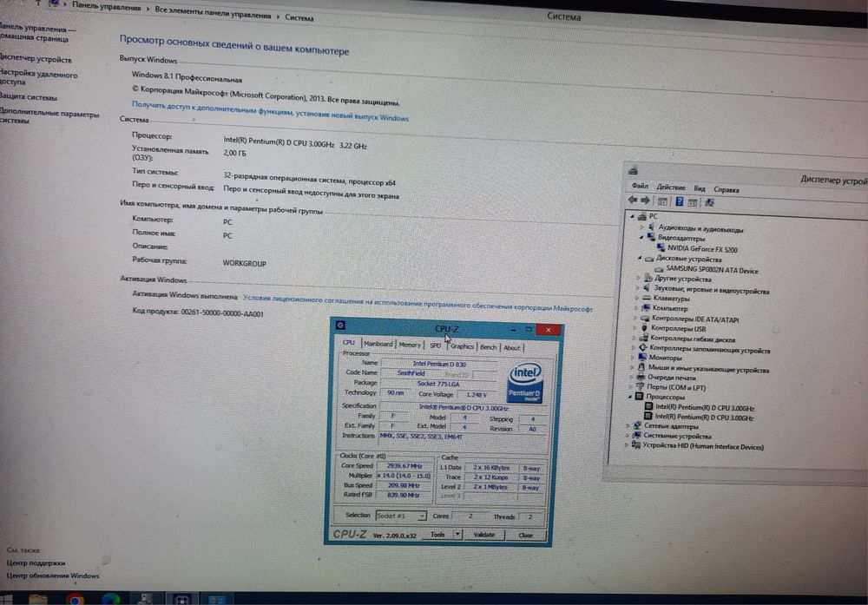Switch to the Mainboard tab in CPU-Z
Screen dimensions: 868x605
(x=378, y=344)
